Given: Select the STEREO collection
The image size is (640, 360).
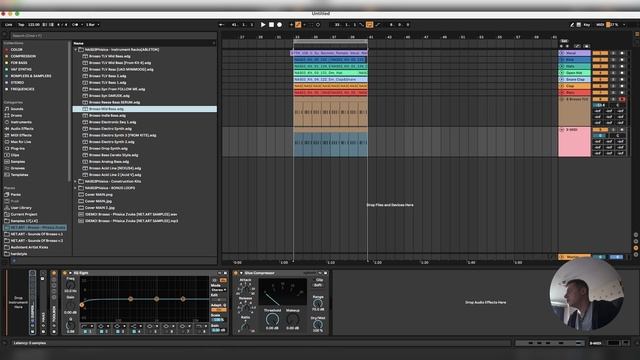Looking at the screenshot, I should click(x=17, y=82).
